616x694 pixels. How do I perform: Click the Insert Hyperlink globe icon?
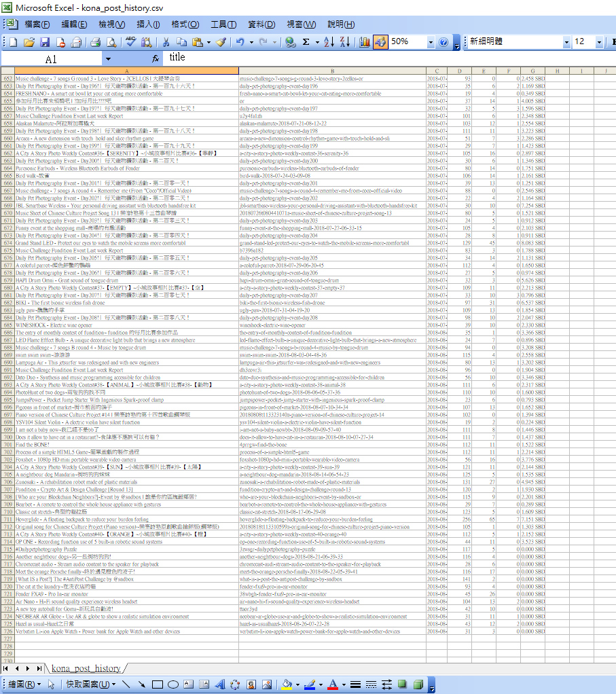click(x=290, y=42)
